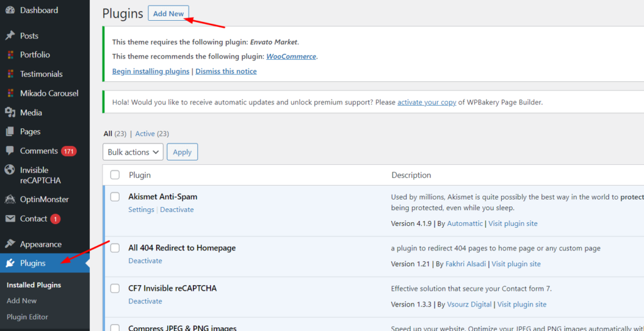
Task: Click the Posts pushpin icon
Action: click(10, 36)
